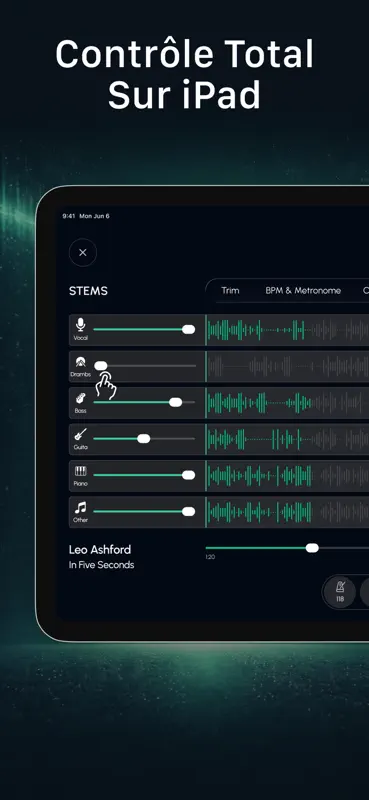The width and height of the screenshot is (369, 800).
Task: Adjust the Bass volume slider
Action: (x=144, y=403)
